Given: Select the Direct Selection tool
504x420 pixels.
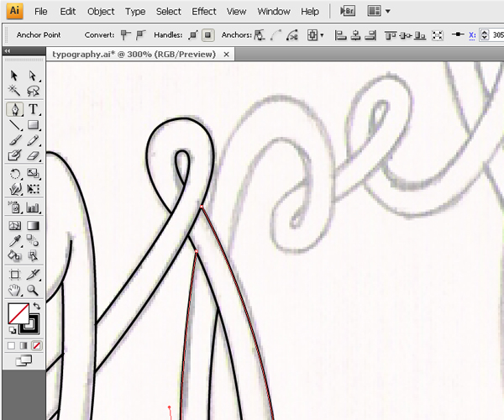Looking at the screenshot, I should pyautogui.click(x=33, y=76).
